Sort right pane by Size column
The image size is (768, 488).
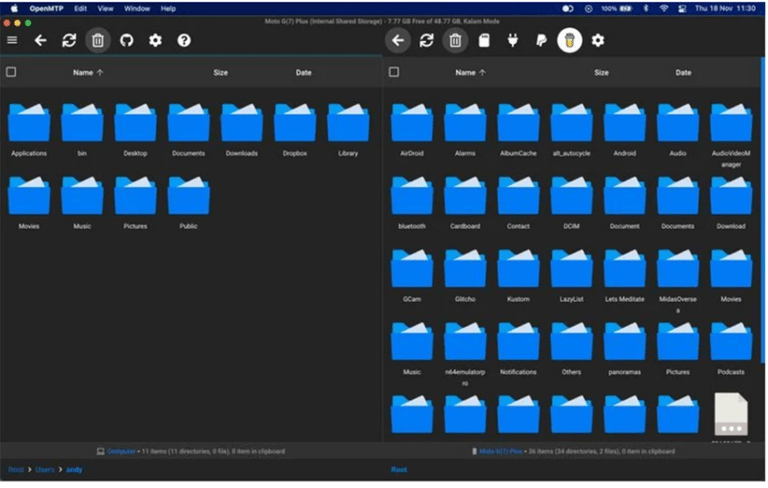tap(601, 72)
